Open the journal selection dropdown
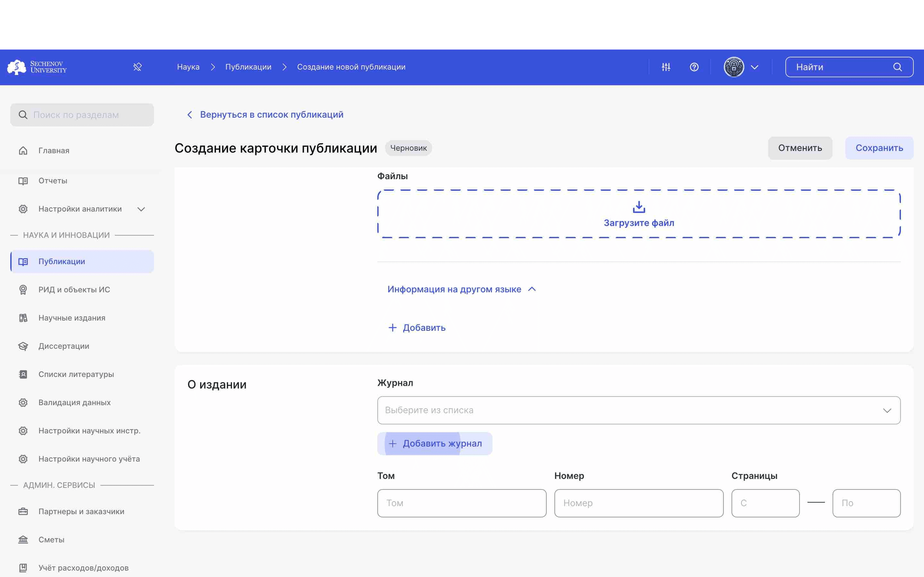 638,410
